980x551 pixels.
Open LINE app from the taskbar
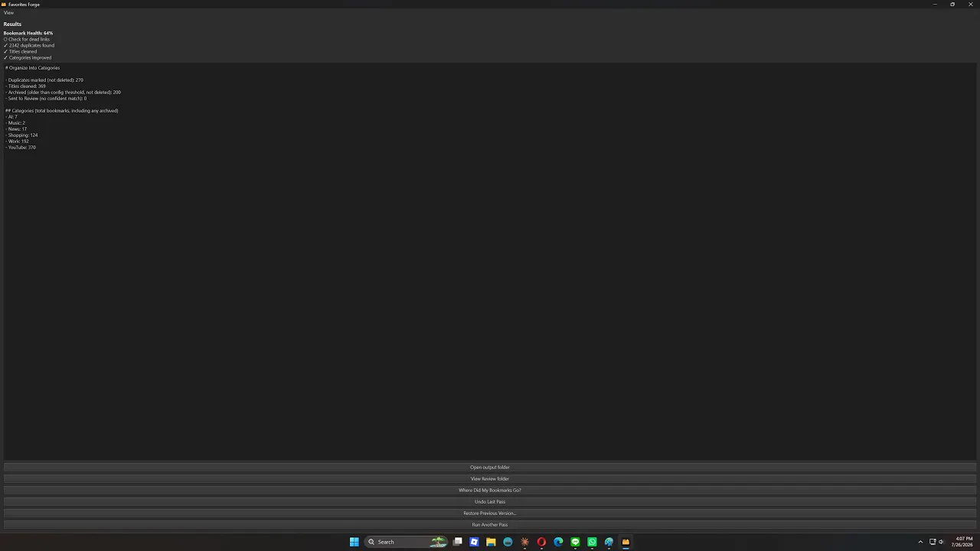point(575,542)
